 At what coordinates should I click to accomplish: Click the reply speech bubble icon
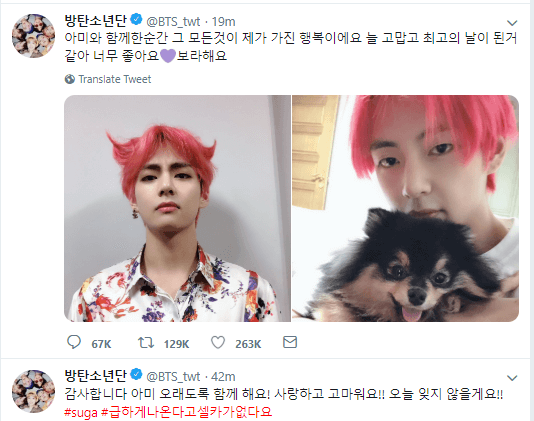[x=74, y=342]
